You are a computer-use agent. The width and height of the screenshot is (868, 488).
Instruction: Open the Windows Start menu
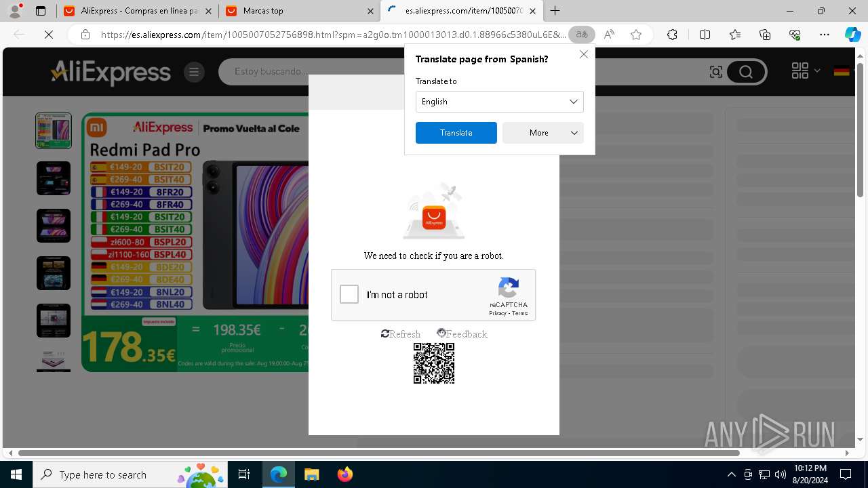pos(16,474)
